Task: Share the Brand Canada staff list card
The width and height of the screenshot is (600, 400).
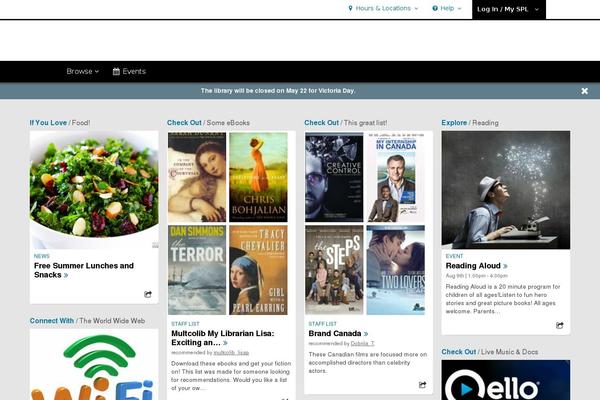Action: 422,385
